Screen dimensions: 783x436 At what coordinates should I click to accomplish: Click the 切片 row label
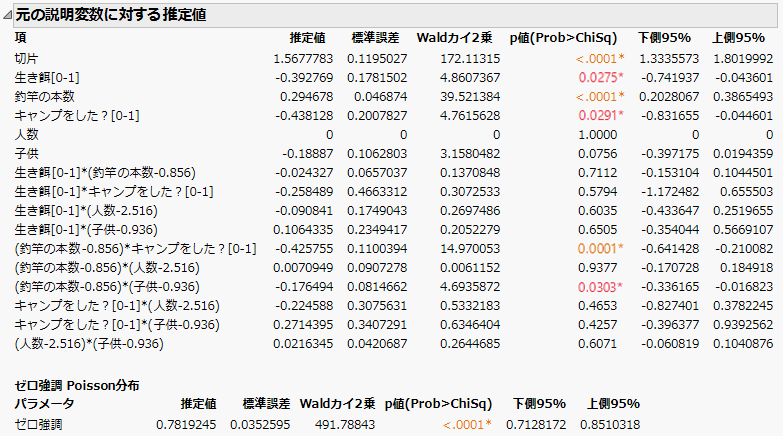26,58
